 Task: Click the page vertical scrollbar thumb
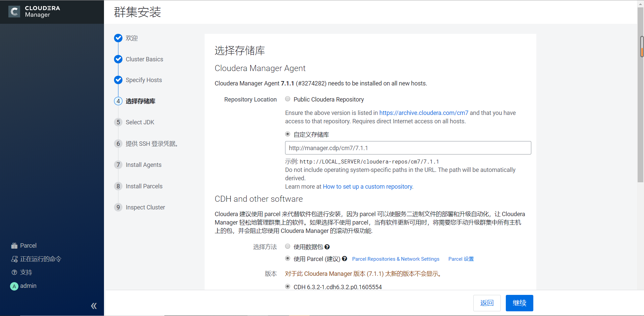pyautogui.click(x=640, y=95)
